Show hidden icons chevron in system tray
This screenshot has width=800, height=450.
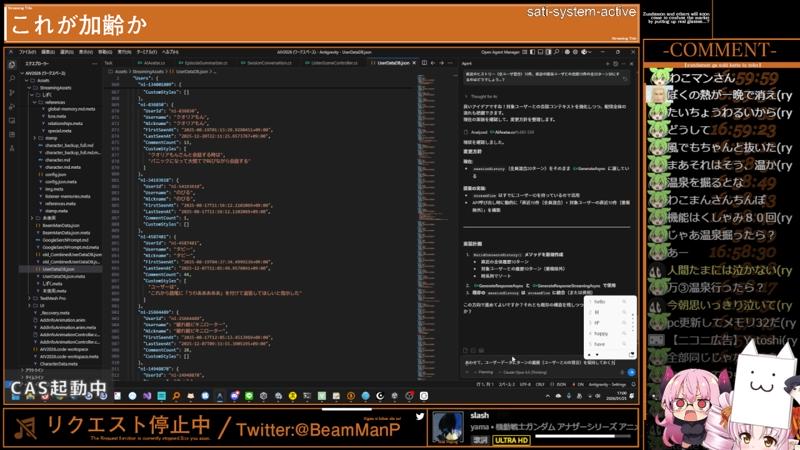point(548,396)
